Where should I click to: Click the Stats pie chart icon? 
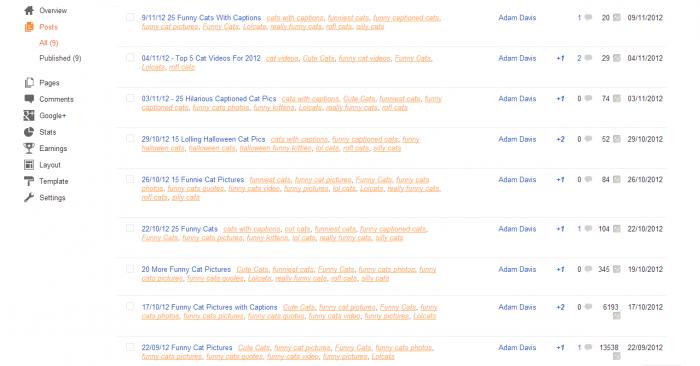(29, 132)
